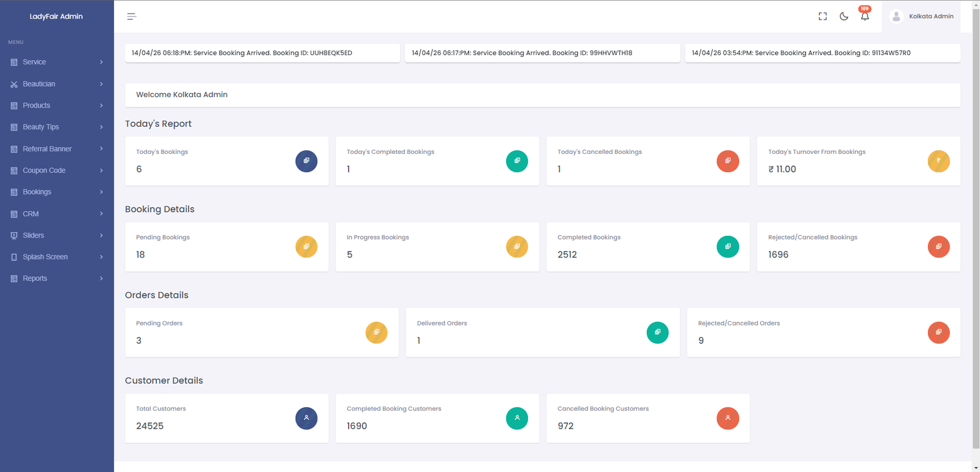Click the yellow In Progress Bookings icon
Screen dimensions: 980x472
[517, 246]
